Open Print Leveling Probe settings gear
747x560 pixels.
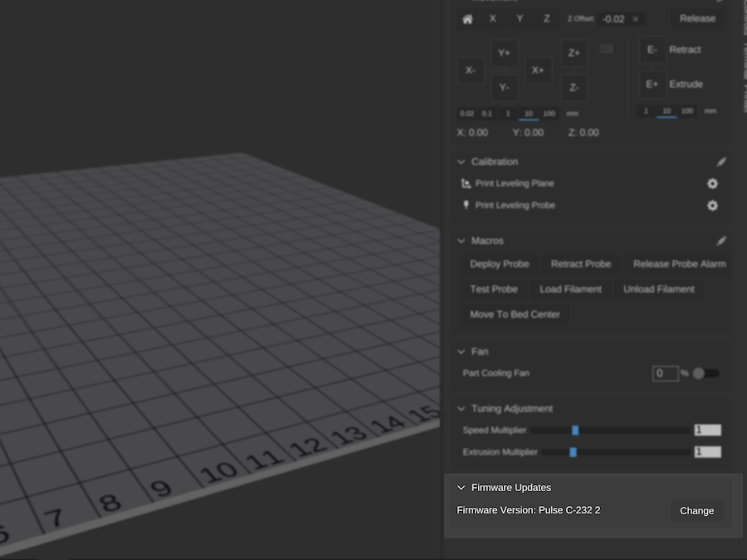[x=712, y=206]
